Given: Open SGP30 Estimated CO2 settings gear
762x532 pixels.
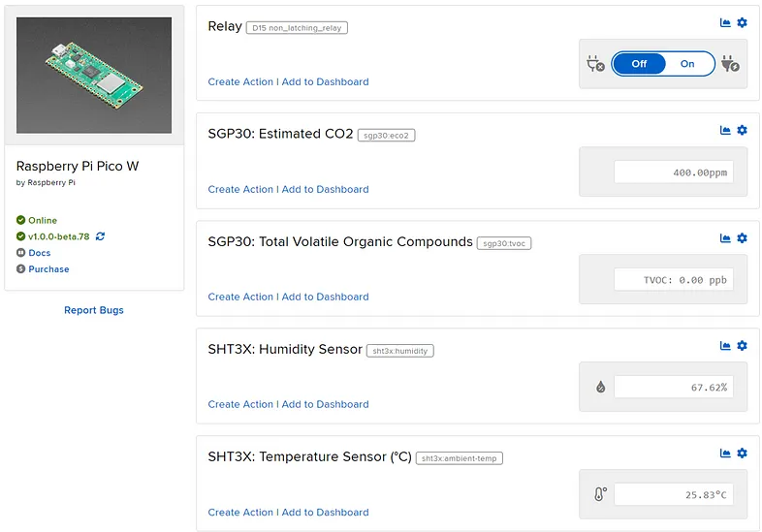Looking at the screenshot, I should [x=742, y=130].
